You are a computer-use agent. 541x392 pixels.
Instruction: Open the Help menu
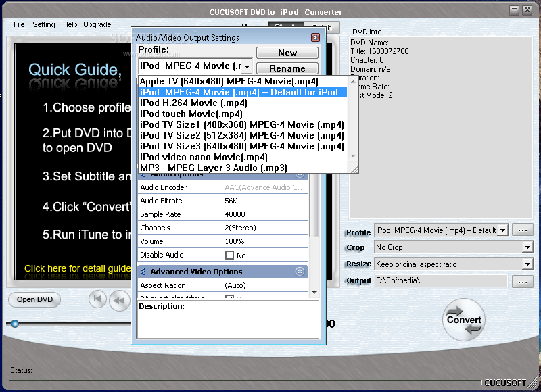pyautogui.click(x=70, y=24)
